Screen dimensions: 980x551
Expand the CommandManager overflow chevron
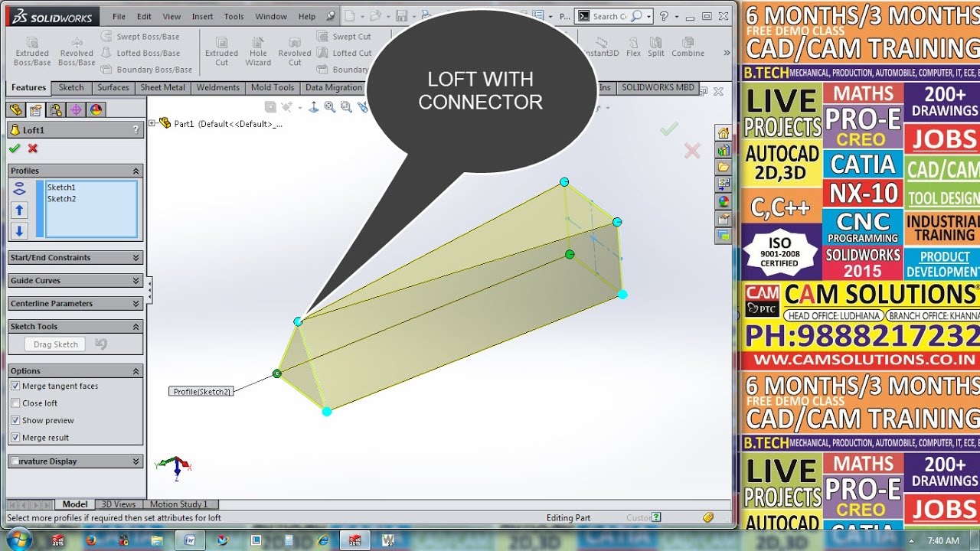(727, 53)
